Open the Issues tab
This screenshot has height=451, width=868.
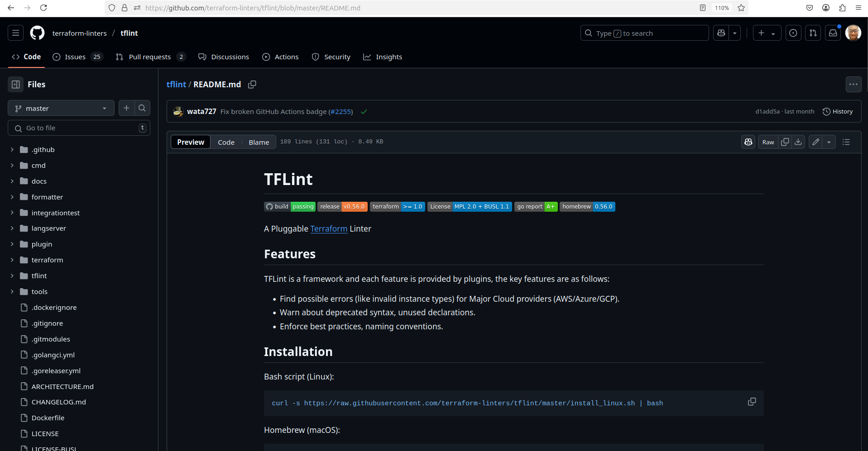pyautogui.click(x=78, y=57)
